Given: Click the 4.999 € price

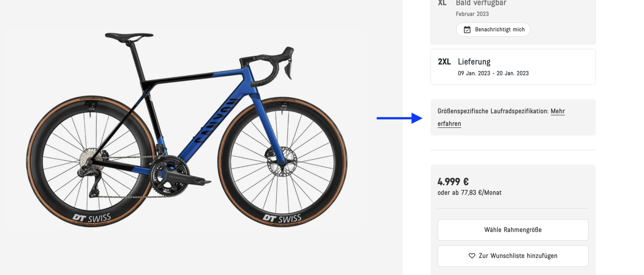Looking at the screenshot, I should click(453, 181).
